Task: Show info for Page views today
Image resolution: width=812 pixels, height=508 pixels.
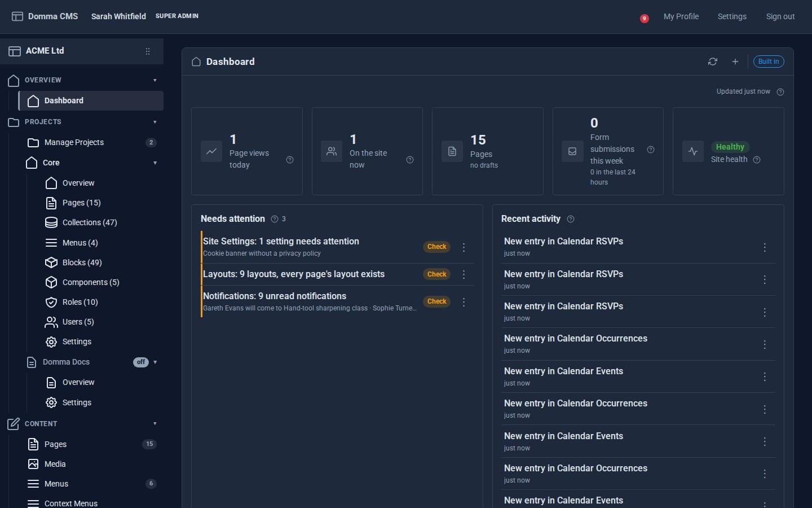Action: coord(290,160)
